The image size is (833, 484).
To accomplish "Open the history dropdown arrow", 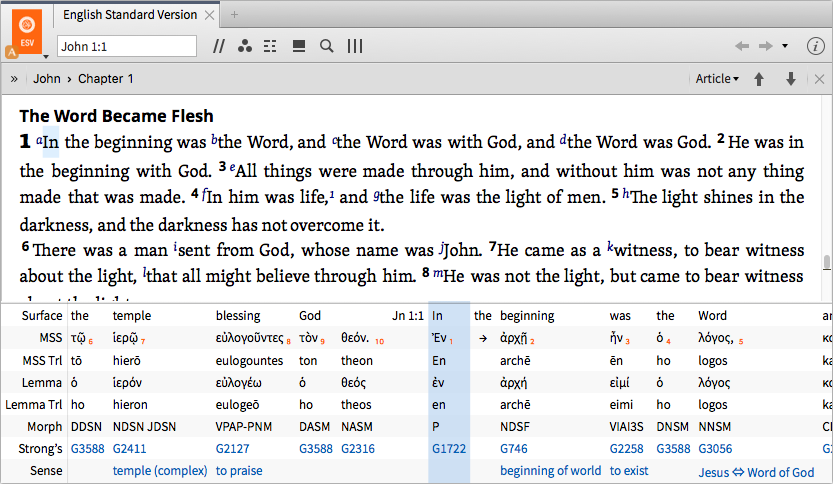I will click(785, 46).
